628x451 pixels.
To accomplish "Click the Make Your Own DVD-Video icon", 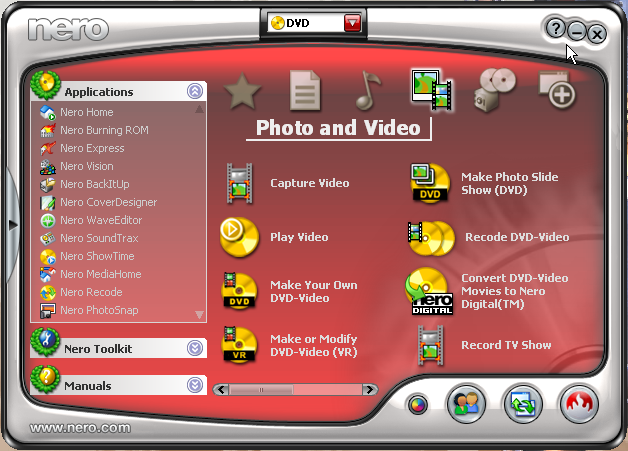I will 239,291.
